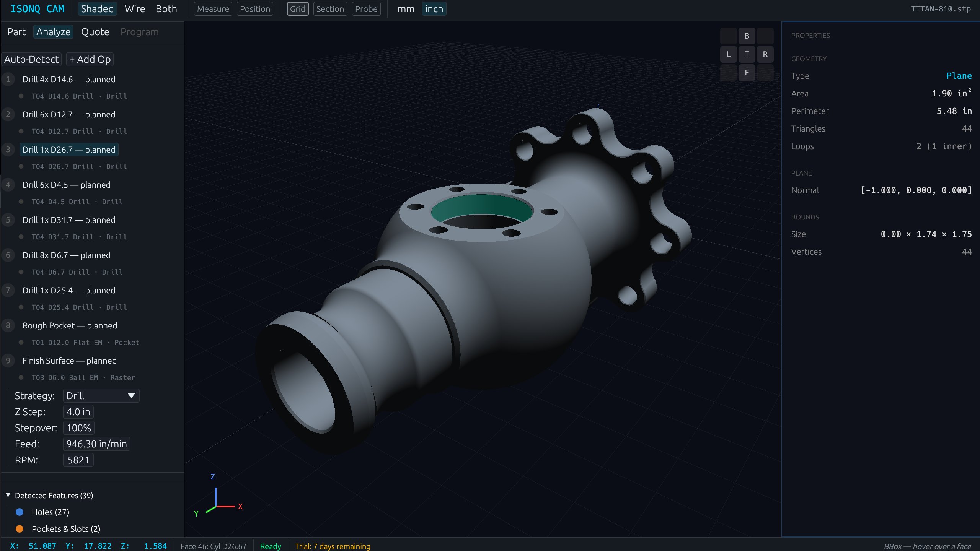Viewport: 980px width, 551px height.
Task: Click the + Add Op button
Action: tap(90, 59)
